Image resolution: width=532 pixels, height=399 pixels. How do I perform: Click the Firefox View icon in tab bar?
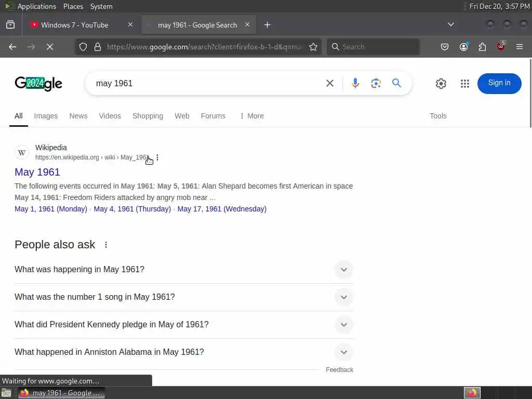click(x=10, y=25)
